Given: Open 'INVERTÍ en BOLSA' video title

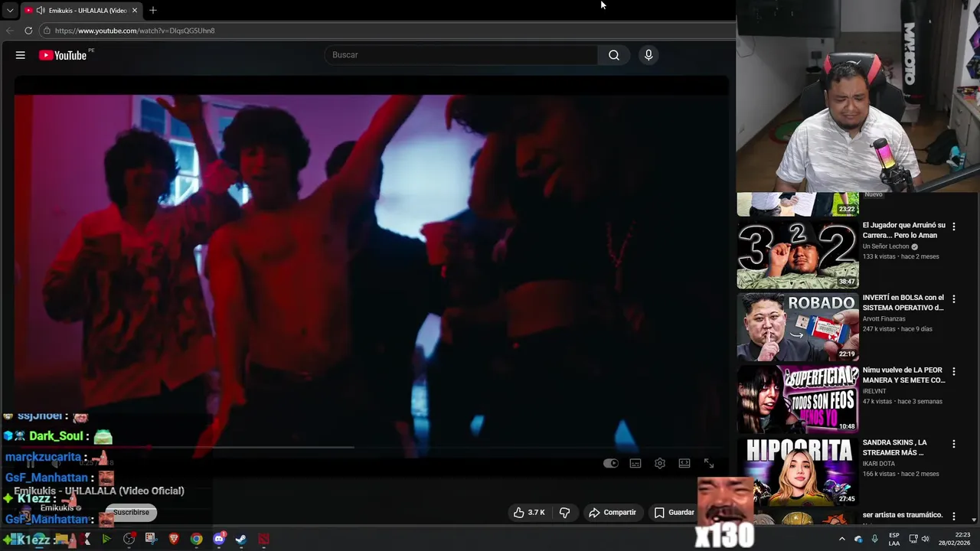Looking at the screenshot, I should click(903, 302).
